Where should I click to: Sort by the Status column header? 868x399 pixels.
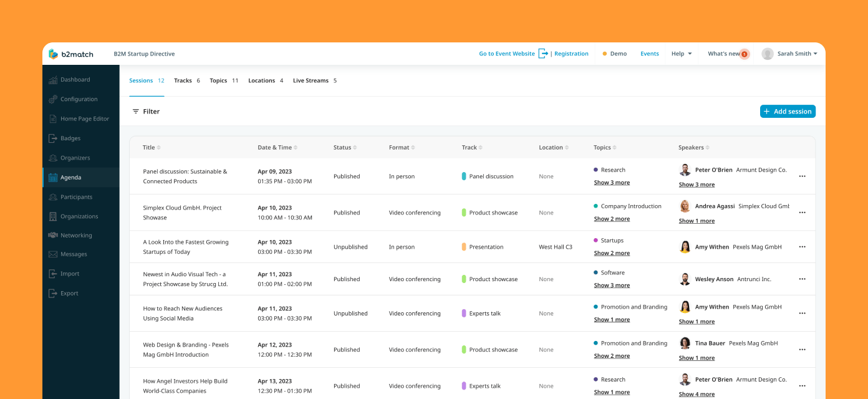point(345,148)
